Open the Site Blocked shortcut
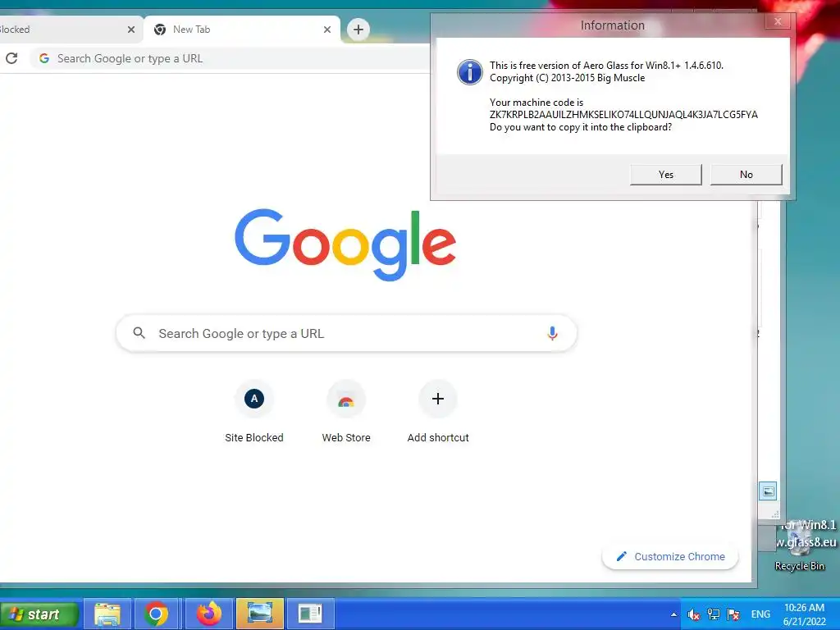840x630 pixels. (x=254, y=413)
